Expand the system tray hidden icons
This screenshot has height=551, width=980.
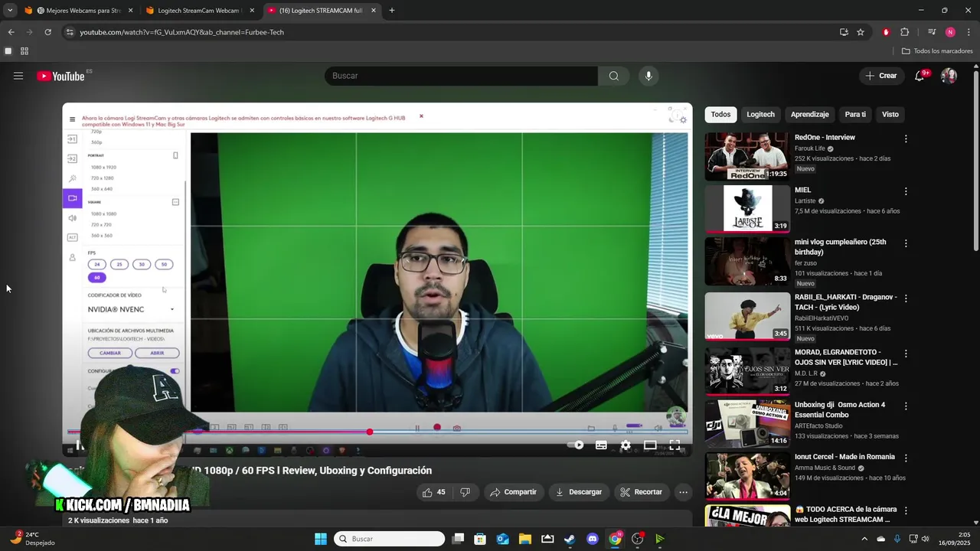pyautogui.click(x=863, y=539)
